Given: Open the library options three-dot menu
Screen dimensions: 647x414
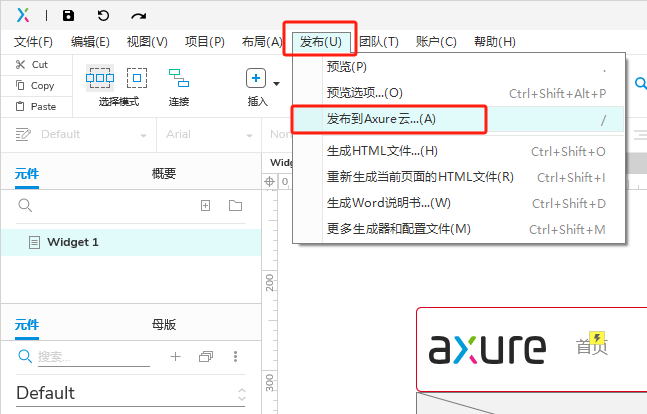Looking at the screenshot, I should click(x=235, y=356).
